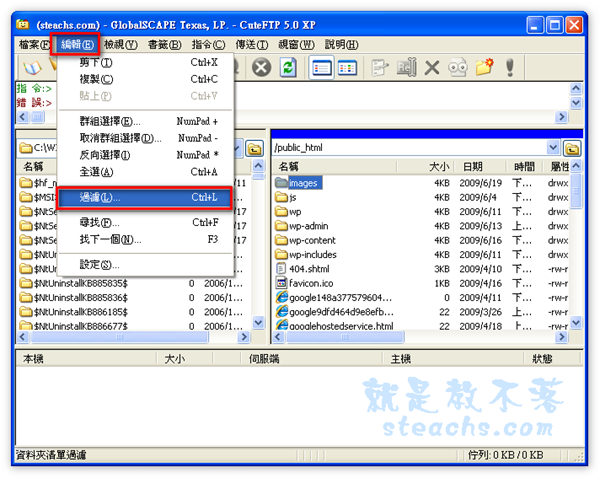Screen dimensions: 600x478
Task: Choose 找下一個(N)... menu entry
Action: pos(145,240)
